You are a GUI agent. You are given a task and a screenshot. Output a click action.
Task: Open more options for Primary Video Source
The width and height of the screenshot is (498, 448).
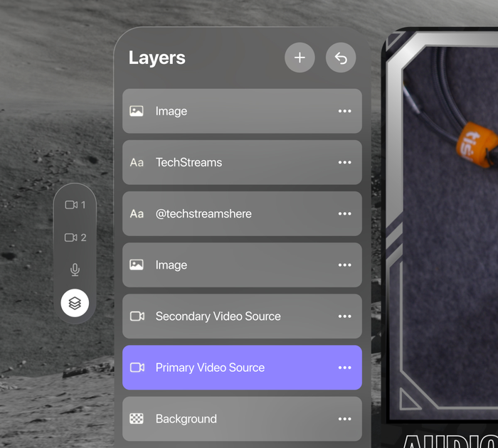click(344, 368)
